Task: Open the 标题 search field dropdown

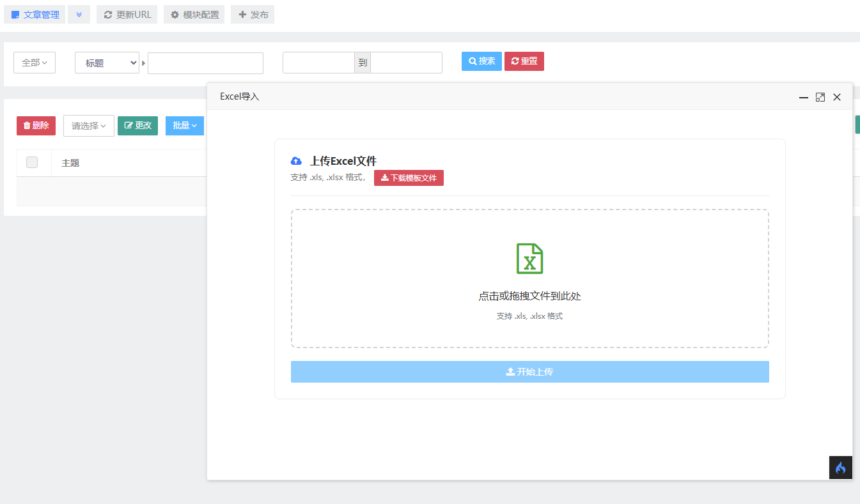Action: [x=107, y=63]
